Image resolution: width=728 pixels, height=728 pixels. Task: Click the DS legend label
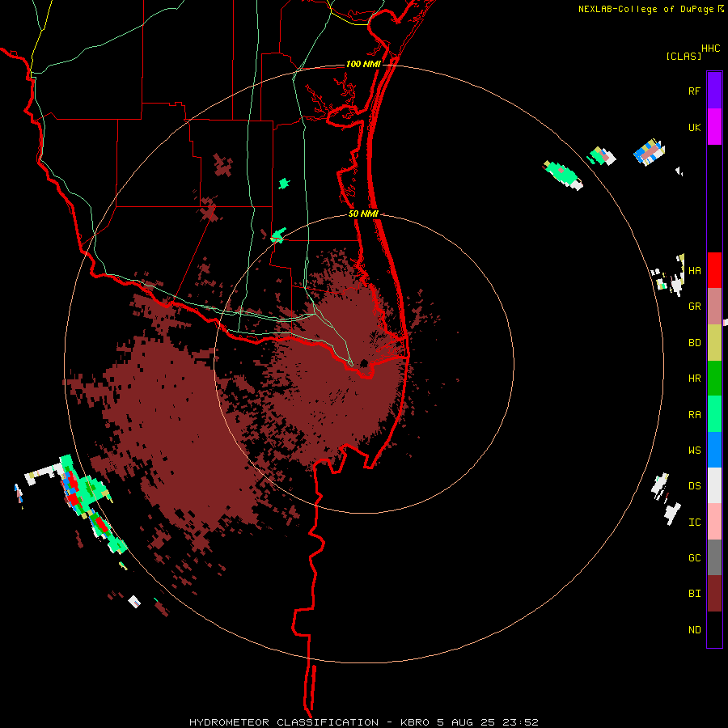[694, 486]
